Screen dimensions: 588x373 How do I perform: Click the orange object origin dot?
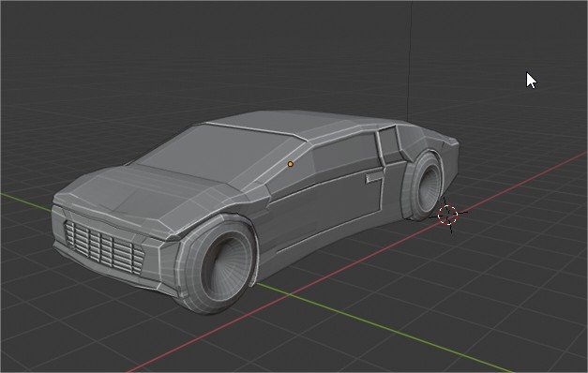point(291,164)
